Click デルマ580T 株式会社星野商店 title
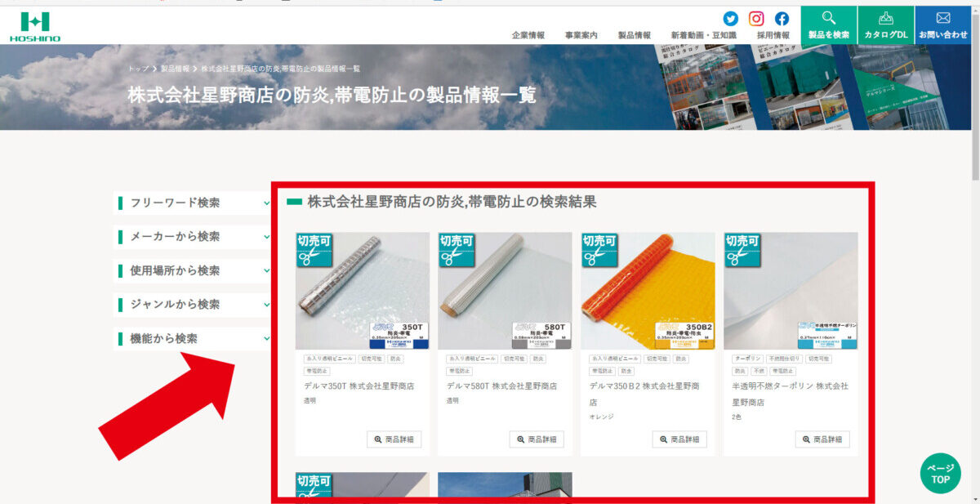This screenshot has width=980, height=504. pyautogui.click(x=501, y=386)
